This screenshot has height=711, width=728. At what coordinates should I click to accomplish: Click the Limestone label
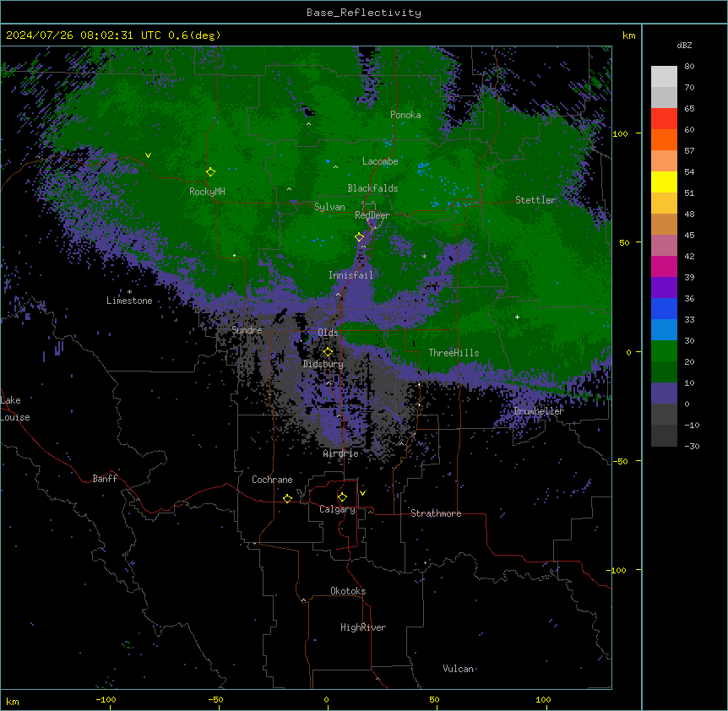[129, 301]
